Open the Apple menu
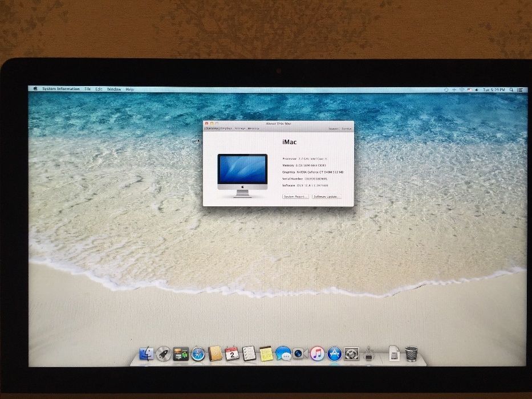532x399 pixels. point(35,88)
